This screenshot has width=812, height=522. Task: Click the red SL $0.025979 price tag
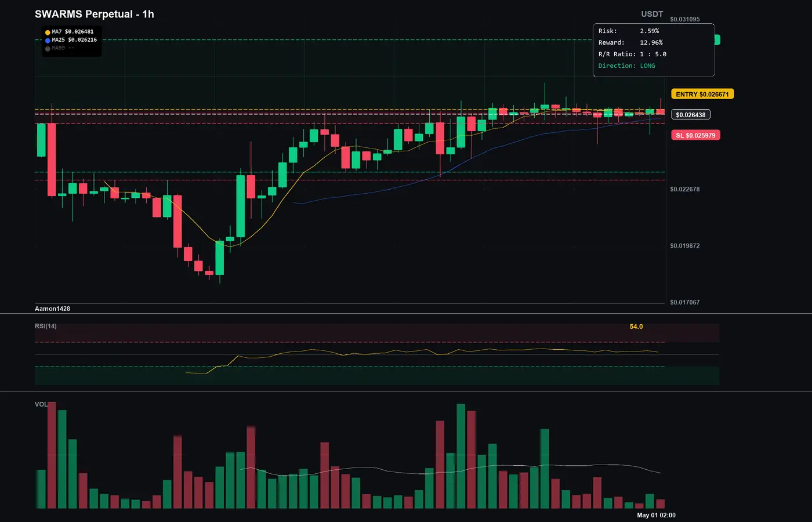pos(695,135)
